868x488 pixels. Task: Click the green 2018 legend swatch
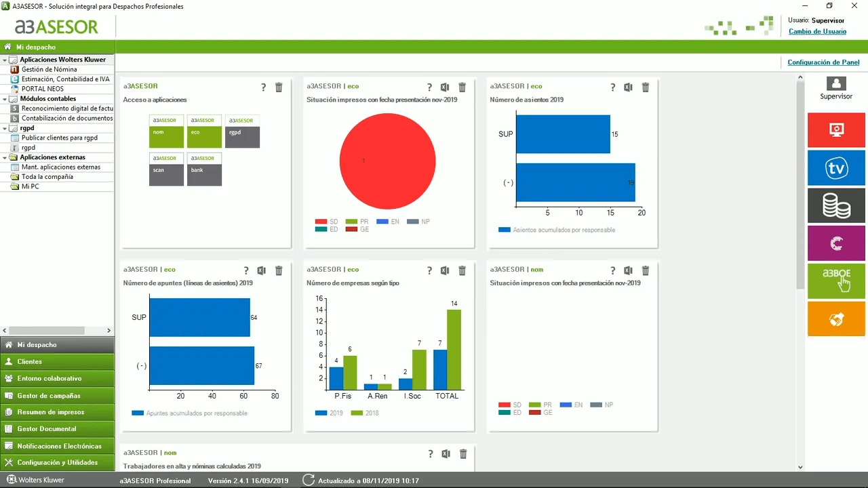pos(357,413)
